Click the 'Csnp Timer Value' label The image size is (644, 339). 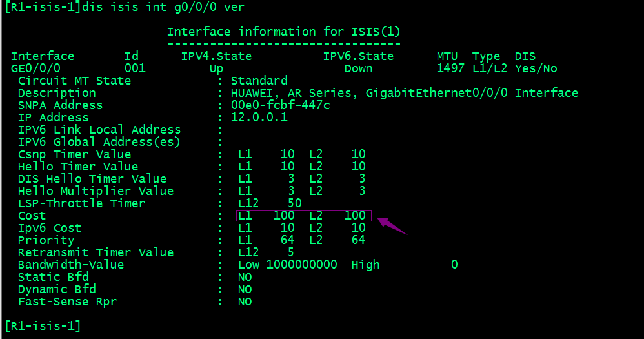75,154
